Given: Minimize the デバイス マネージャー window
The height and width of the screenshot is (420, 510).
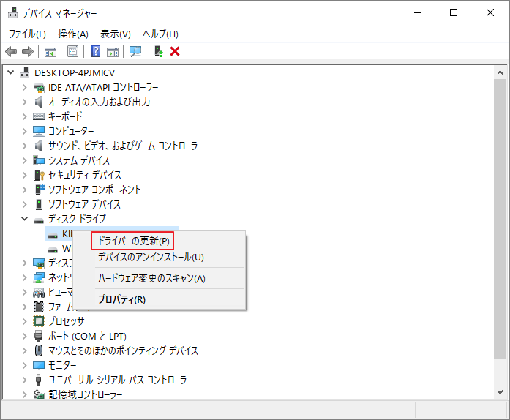Looking at the screenshot, I should [x=418, y=12].
